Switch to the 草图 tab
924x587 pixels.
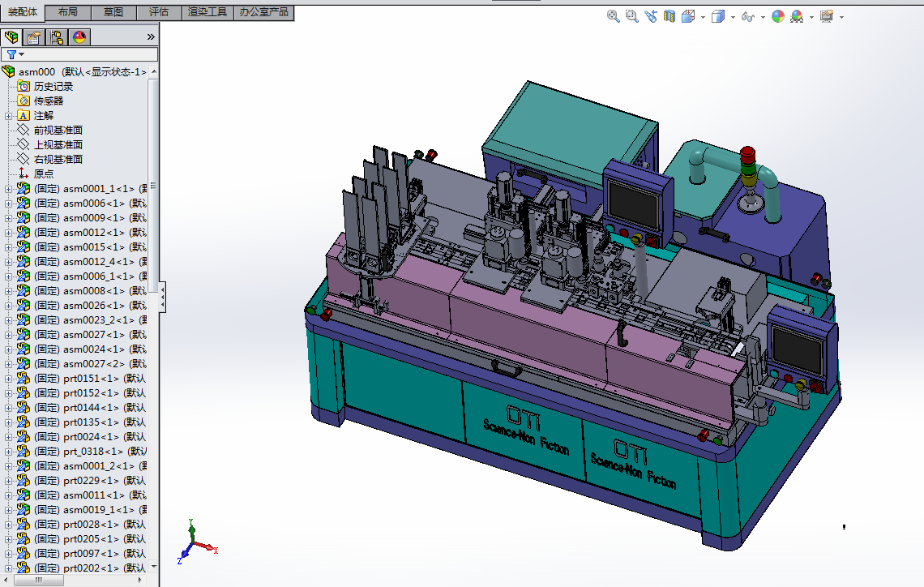pyautogui.click(x=113, y=12)
